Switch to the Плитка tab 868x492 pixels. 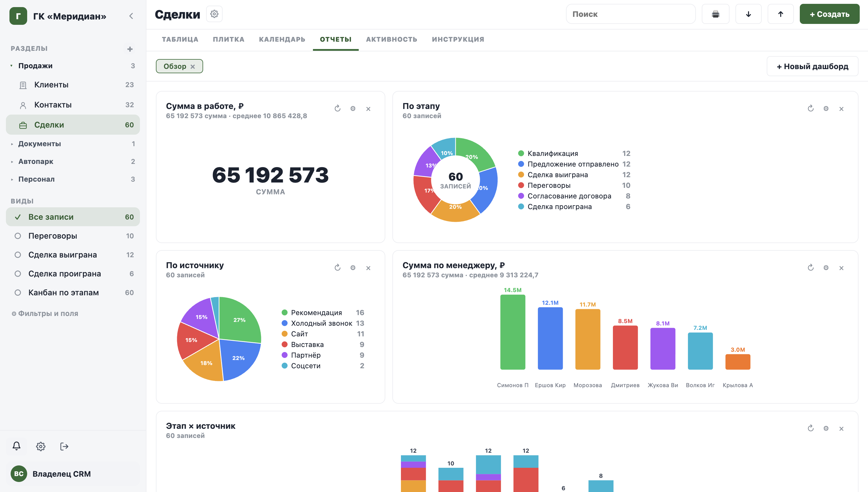click(x=229, y=39)
